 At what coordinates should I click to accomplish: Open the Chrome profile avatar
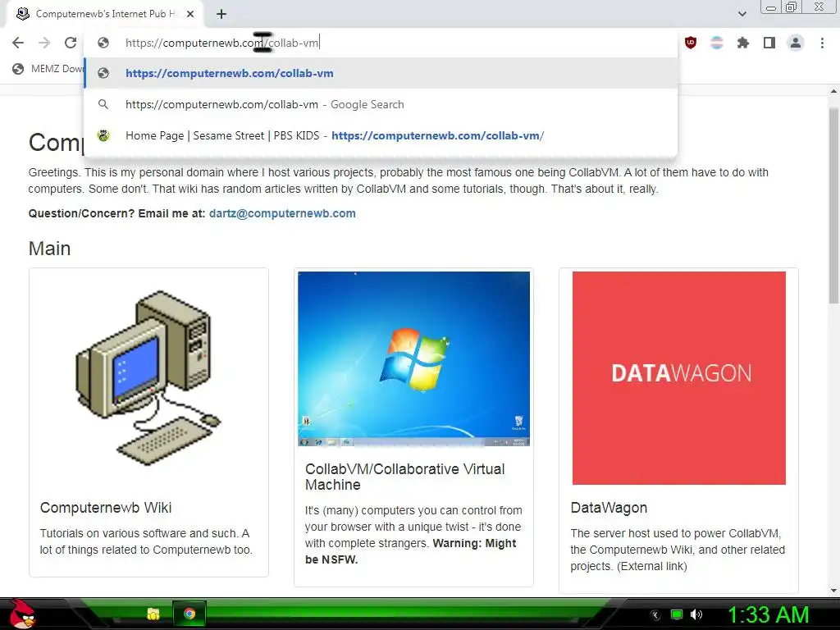pos(796,43)
